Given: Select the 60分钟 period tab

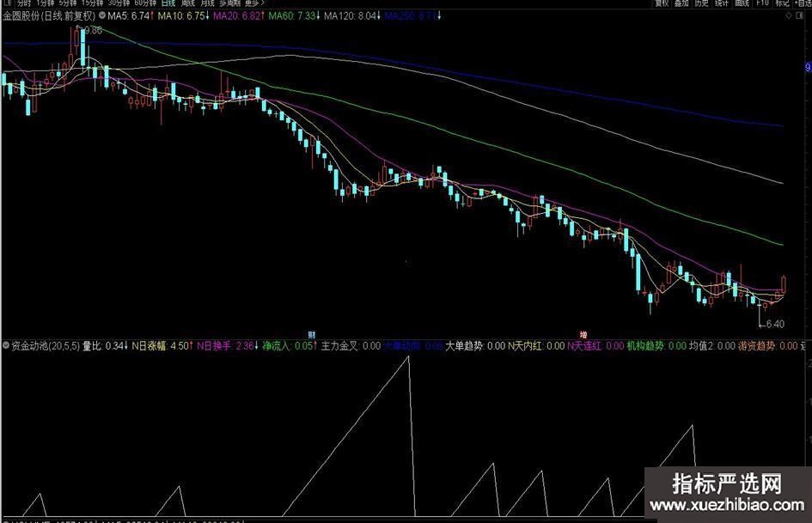Looking at the screenshot, I should [145, 3].
